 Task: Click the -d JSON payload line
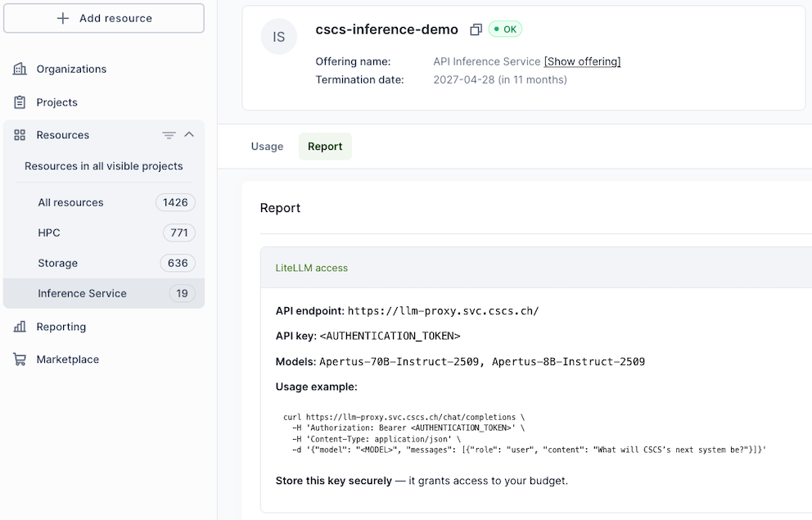pyautogui.click(x=529, y=450)
